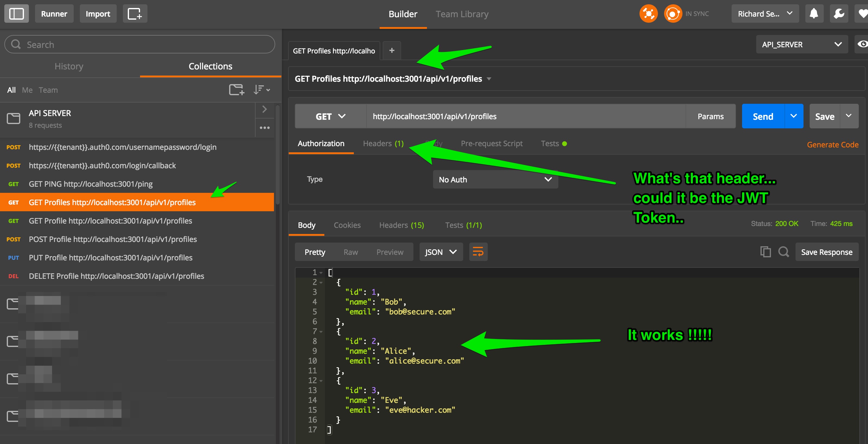Show environment quick look eye
Screen dimensions: 868x444
(x=862, y=45)
